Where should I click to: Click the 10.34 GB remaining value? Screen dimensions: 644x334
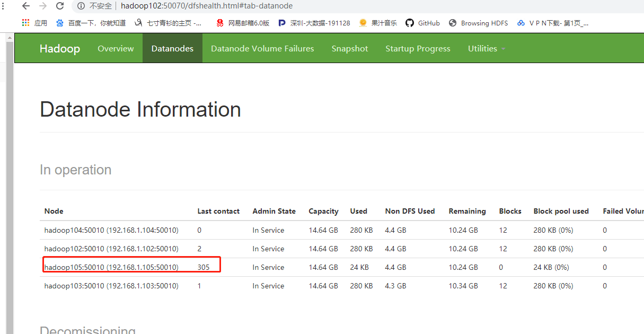(463, 286)
